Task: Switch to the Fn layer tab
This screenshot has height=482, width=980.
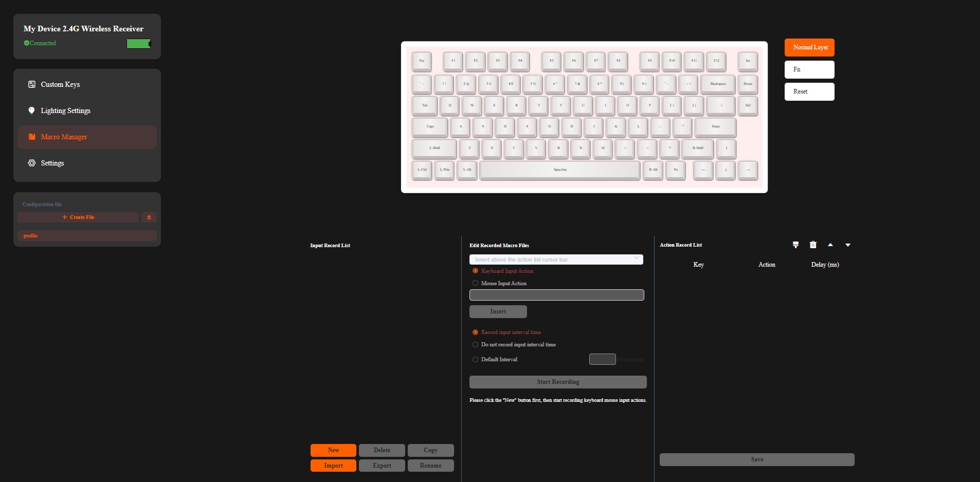Action: click(809, 69)
